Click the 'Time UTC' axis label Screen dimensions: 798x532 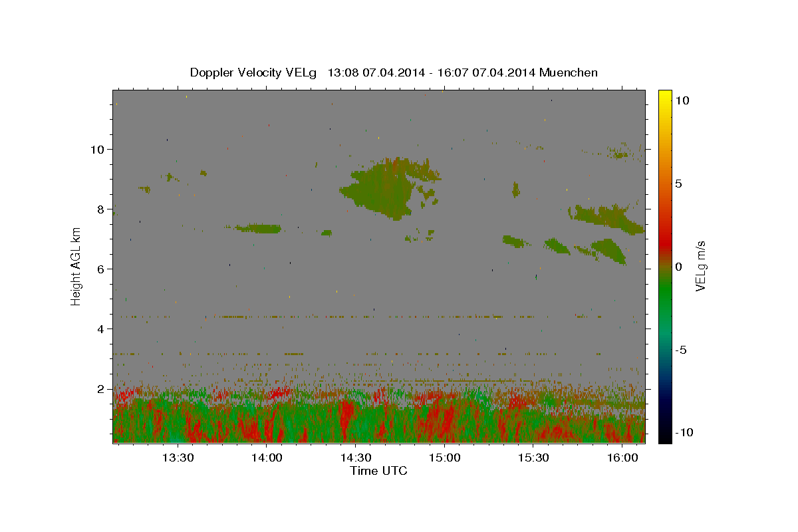378,471
